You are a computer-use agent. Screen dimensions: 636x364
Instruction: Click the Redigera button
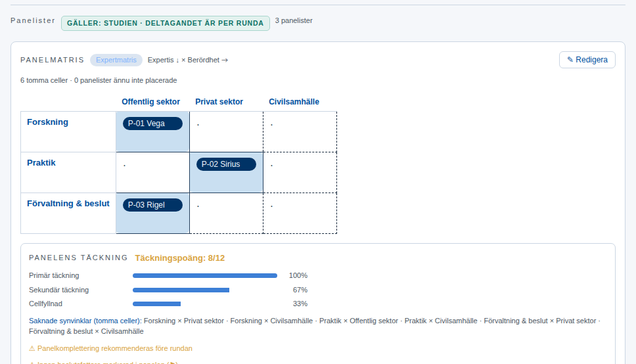click(x=587, y=60)
